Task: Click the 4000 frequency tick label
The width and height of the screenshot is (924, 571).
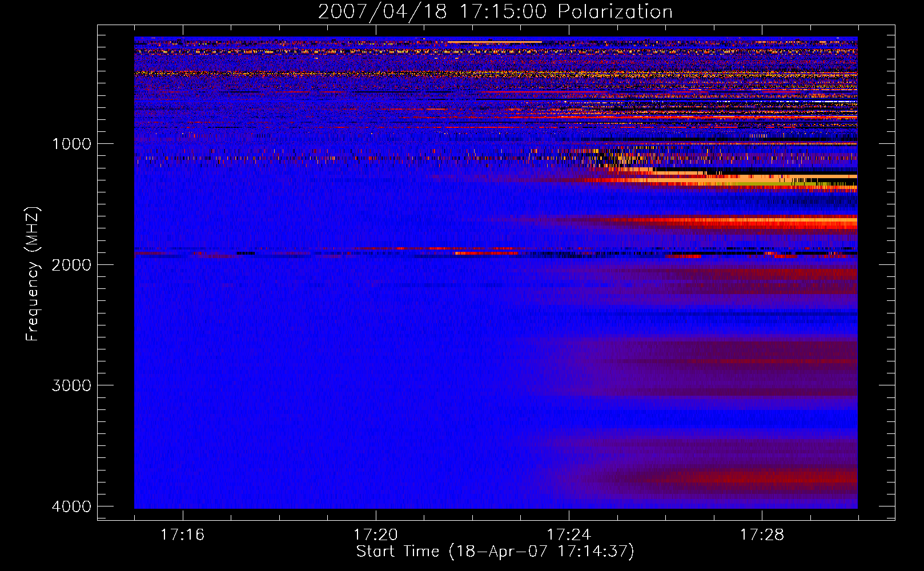Action: point(71,506)
